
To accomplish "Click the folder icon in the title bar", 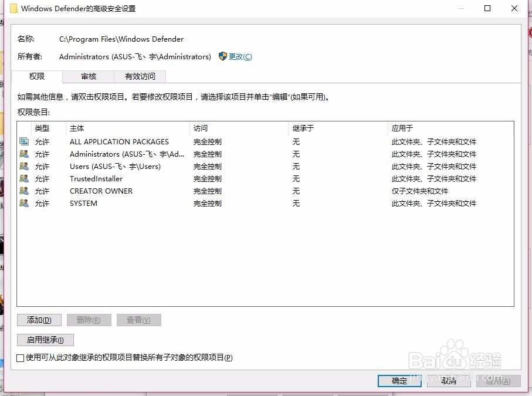I will (13, 8).
